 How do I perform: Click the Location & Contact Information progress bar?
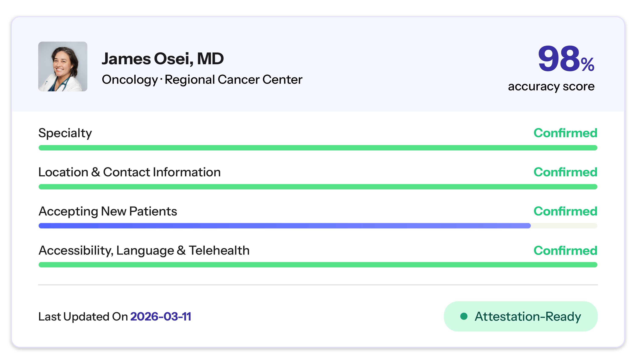click(318, 187)
